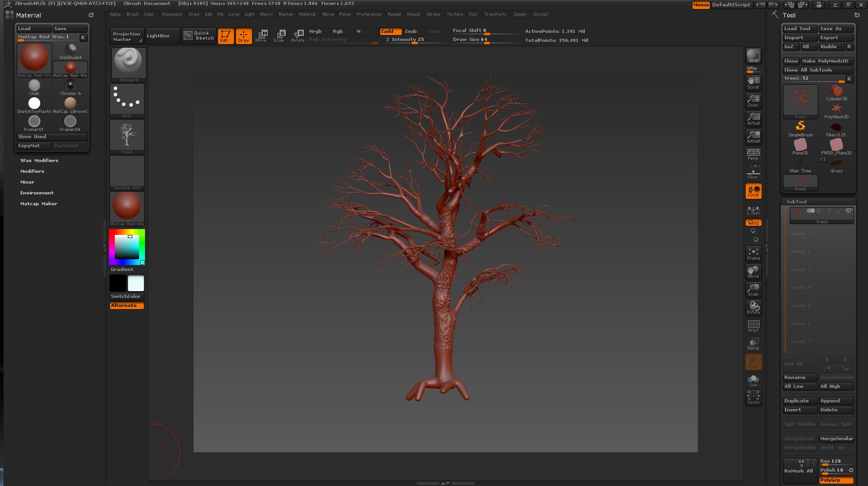The image size is (868, 486).
Task: Toggle Zsub sculpt mode
Action: (411, 31)
